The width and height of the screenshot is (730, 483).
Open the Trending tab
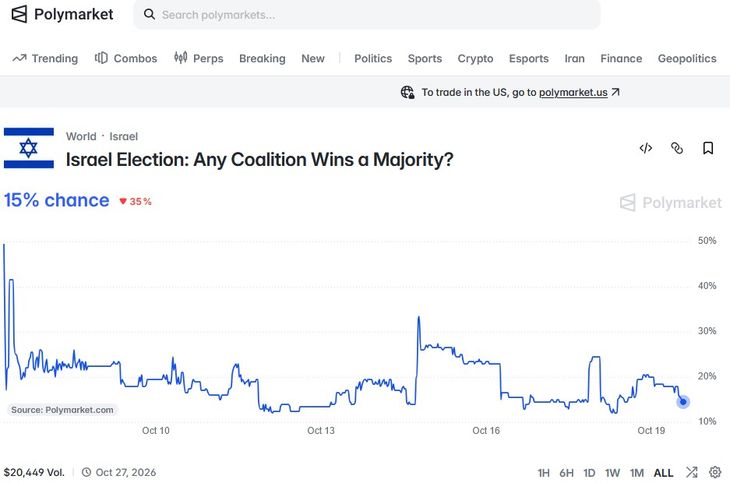point(45,58)
